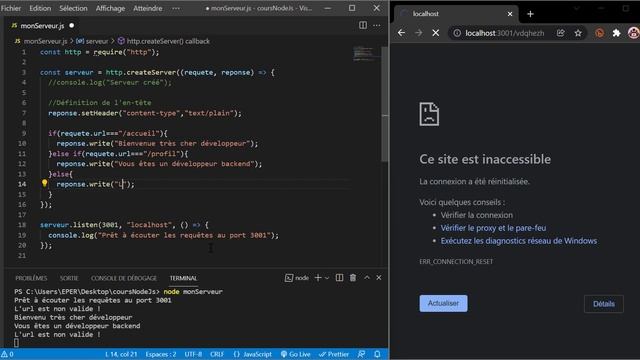Close the localhost browser tab
640x360 pixels.
click(x=510, y=14)
